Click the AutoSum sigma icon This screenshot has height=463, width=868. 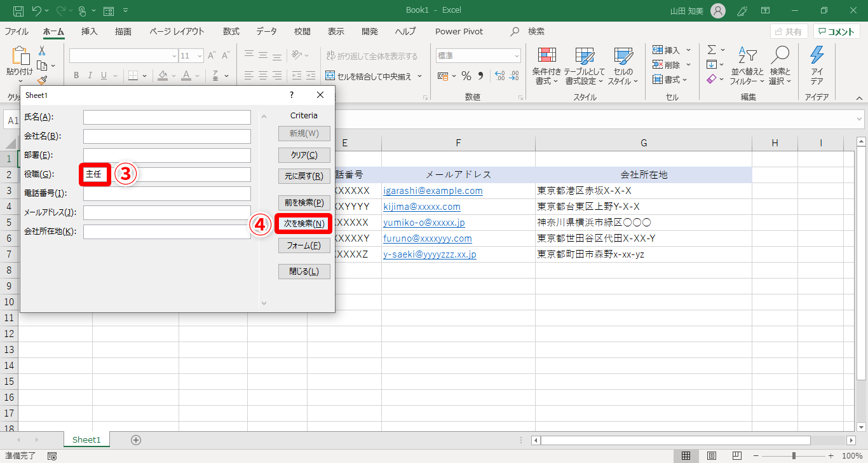click(712, 50)
